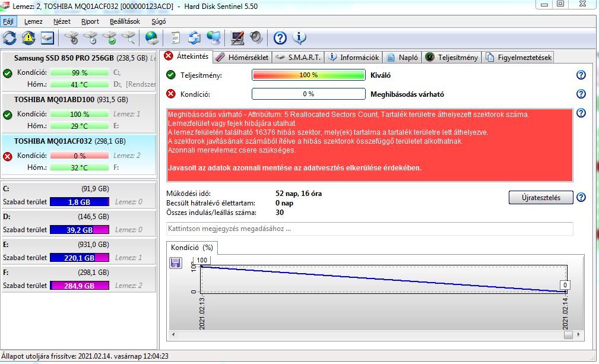Click the comment field 'Kattintson megjegyzés megadásához'

[369, 229]
